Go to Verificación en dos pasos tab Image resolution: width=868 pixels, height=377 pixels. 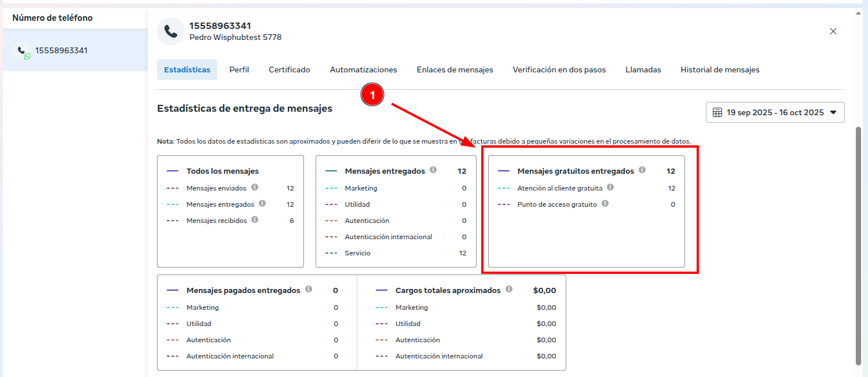[559, 69]
